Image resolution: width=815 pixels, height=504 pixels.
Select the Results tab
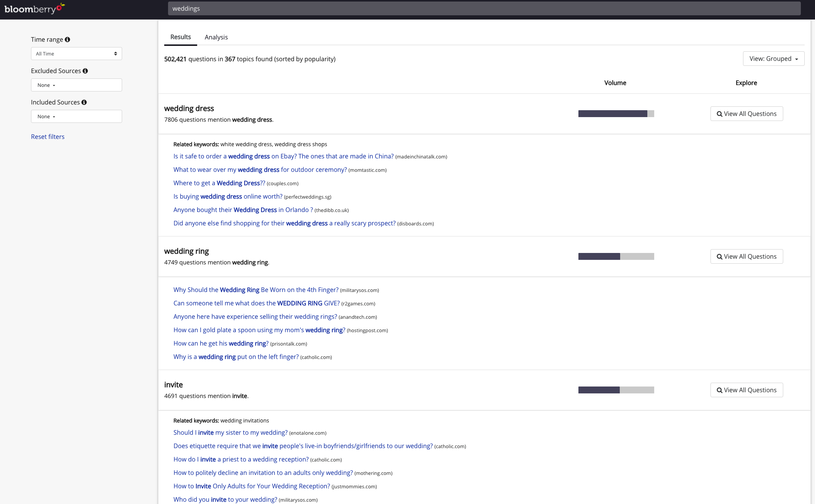point(180,37)
